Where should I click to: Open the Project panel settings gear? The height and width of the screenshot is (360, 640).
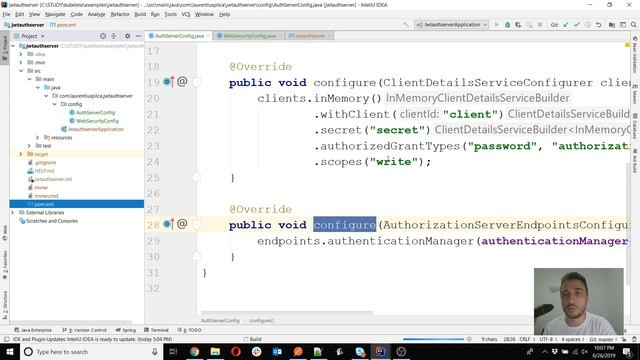point(127,36)
